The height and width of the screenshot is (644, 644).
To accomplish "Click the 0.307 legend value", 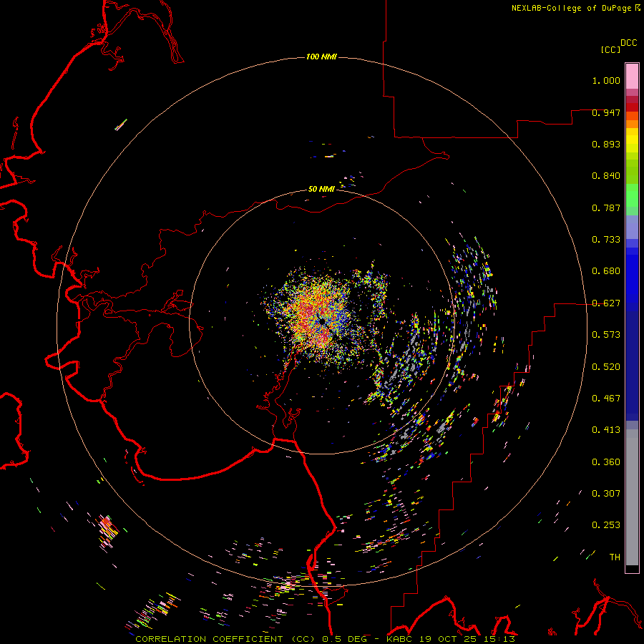I will pyautogui.click(x=606, y=493).
